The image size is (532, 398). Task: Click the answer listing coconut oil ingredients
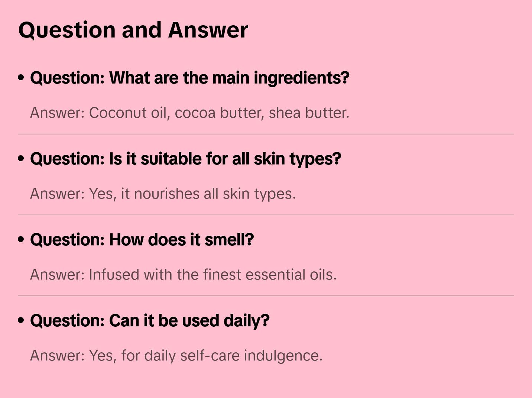(x=189, y=113)
